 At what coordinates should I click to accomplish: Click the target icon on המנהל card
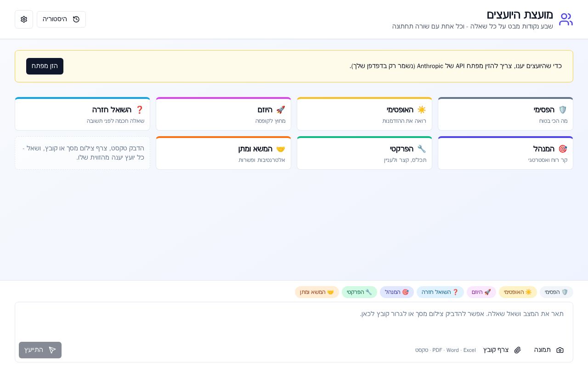click(x=563, y=149)
